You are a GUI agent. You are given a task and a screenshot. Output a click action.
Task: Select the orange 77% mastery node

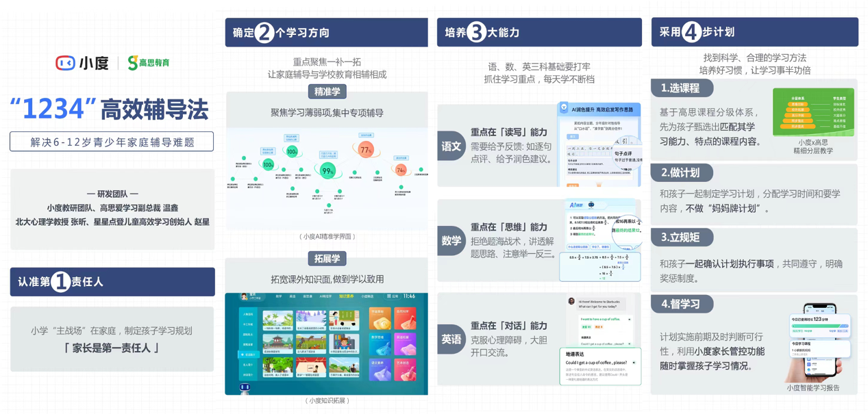pos(364,150)
